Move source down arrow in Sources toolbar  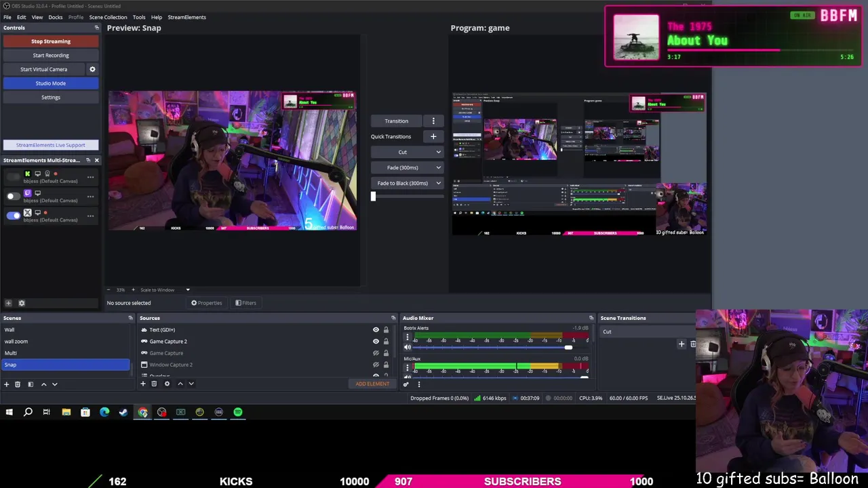point(191,384)
